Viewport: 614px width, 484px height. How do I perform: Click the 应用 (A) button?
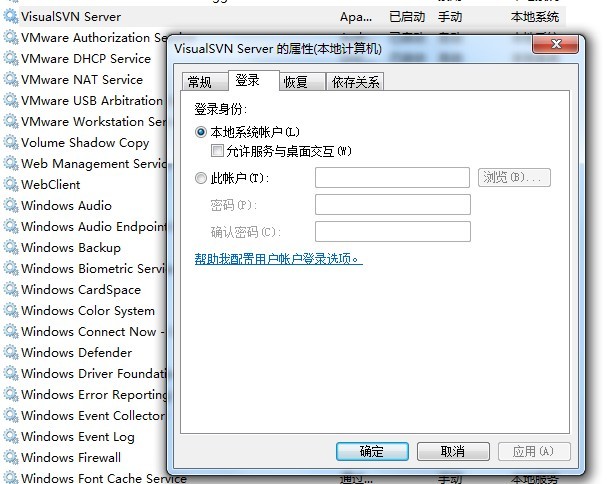(x=534, y=451)
